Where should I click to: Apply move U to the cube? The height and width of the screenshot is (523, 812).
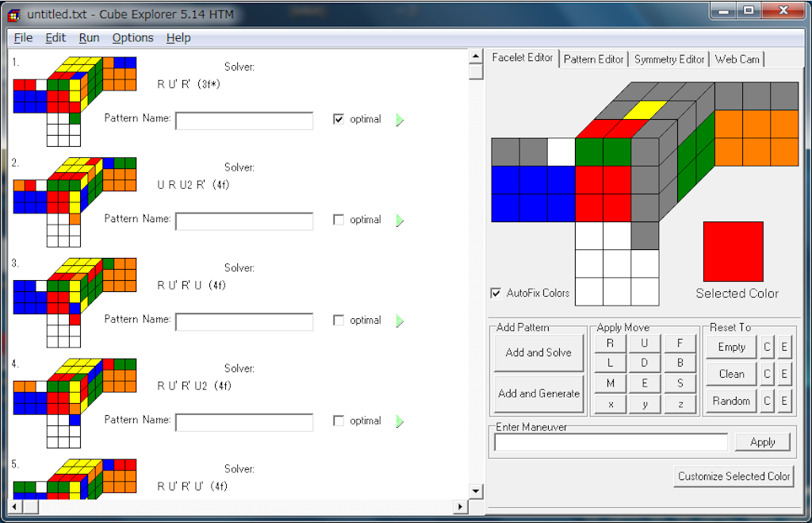click(x=644, y=343)
